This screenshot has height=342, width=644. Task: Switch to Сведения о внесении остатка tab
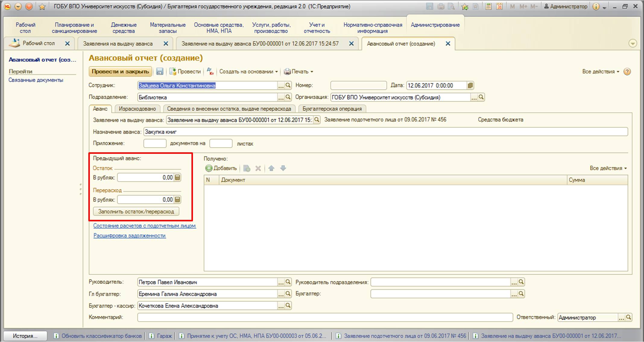[229, 109]
